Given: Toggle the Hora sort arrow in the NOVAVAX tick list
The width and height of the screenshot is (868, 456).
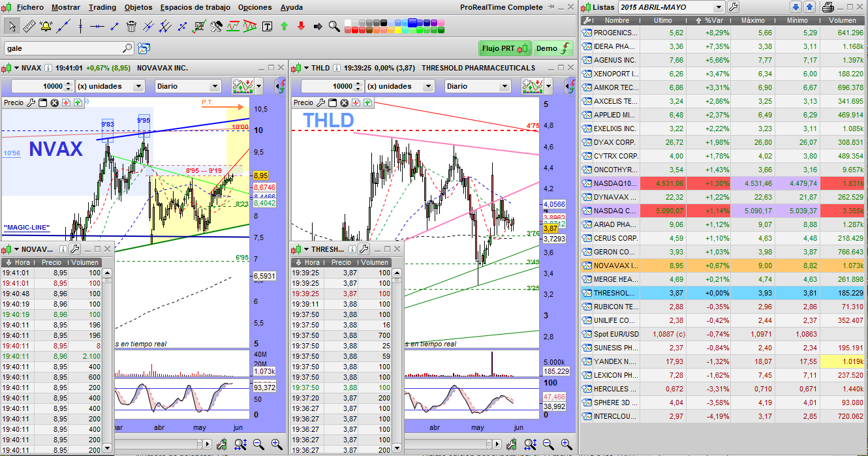Looking at the screenshot, I should tap(8, 262).
